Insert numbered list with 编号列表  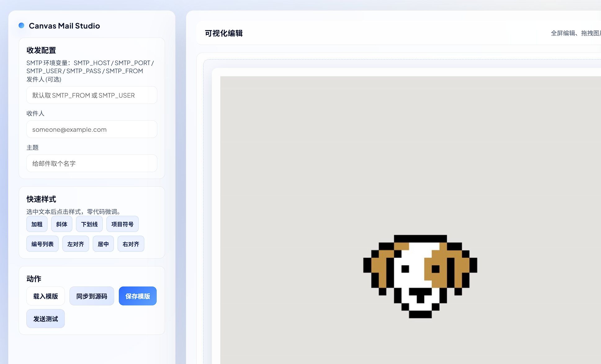point(42,244)
